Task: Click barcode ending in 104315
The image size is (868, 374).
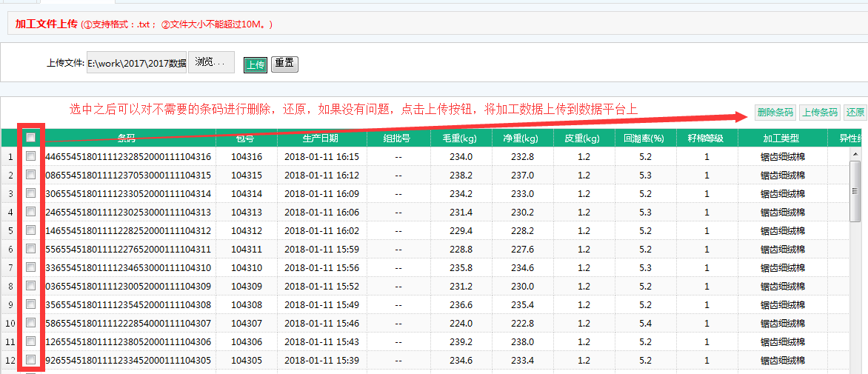Action: pos(128,176)
